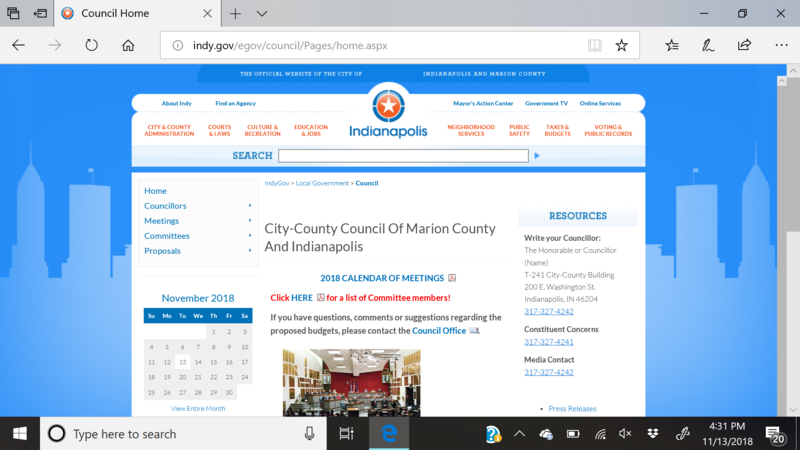
Task: Click View Entire Month link
Action: tap(198, 409)
